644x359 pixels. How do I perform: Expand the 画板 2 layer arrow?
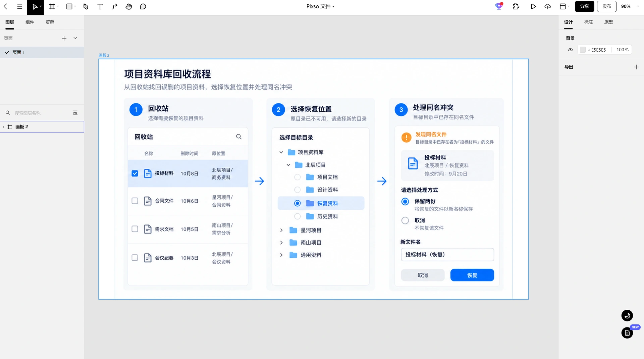tap(4, 127)
